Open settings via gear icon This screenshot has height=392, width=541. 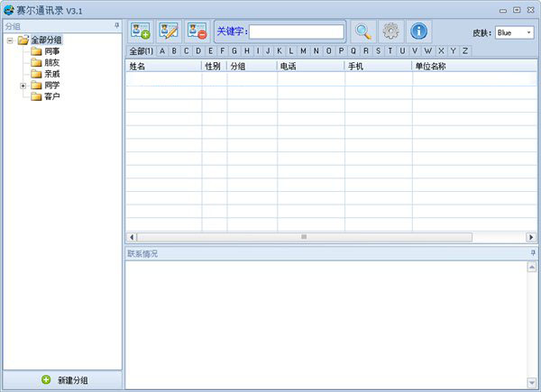point(391,32)
